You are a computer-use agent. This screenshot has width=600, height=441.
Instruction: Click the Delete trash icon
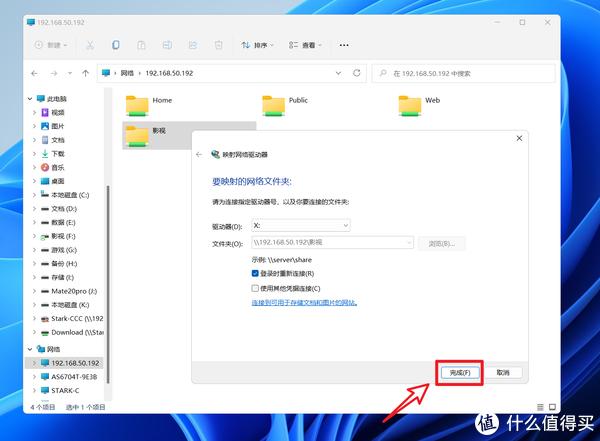coord(218,45)
